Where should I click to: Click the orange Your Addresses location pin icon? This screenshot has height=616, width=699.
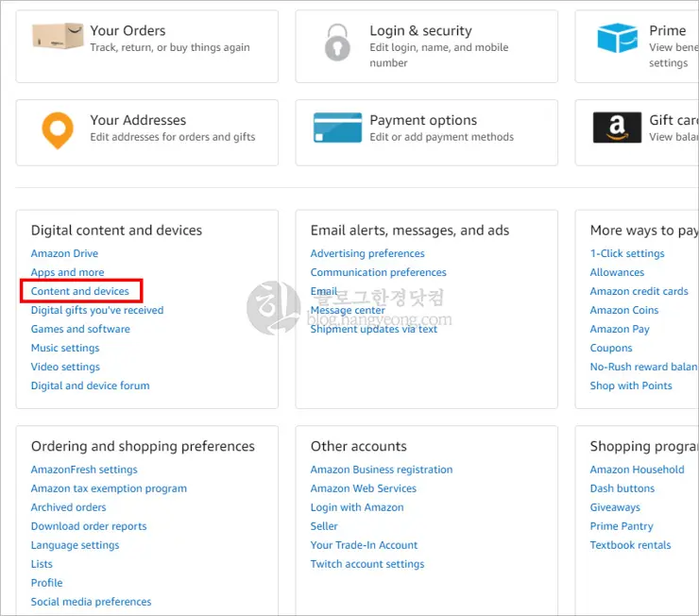click(58, 129)
